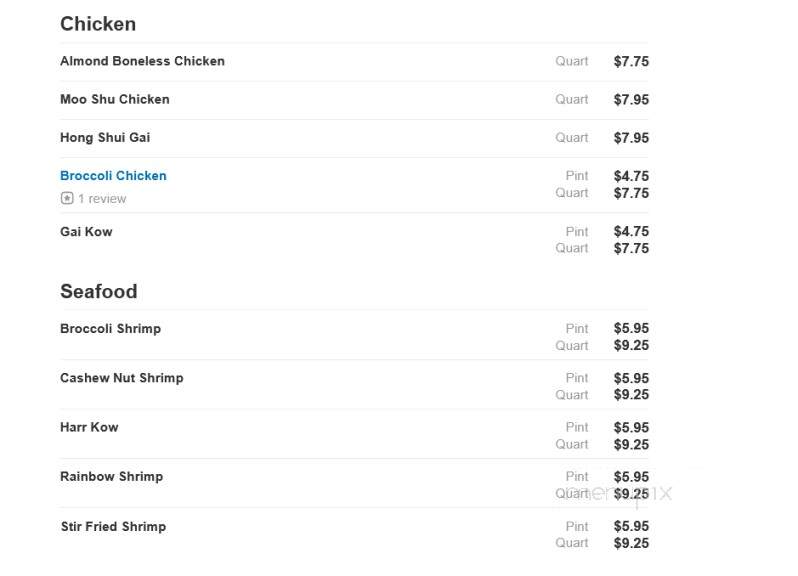Click the Hong Shui Gai entry

point(105,137)
